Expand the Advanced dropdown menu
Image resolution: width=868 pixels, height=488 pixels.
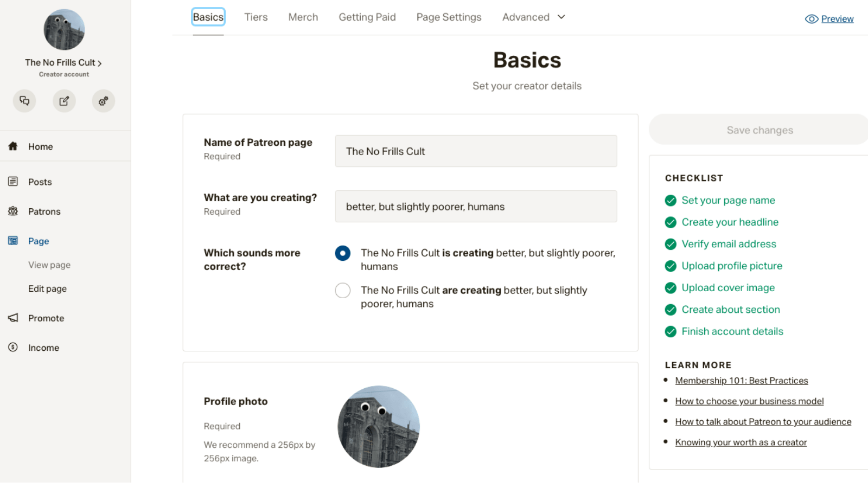534,17
